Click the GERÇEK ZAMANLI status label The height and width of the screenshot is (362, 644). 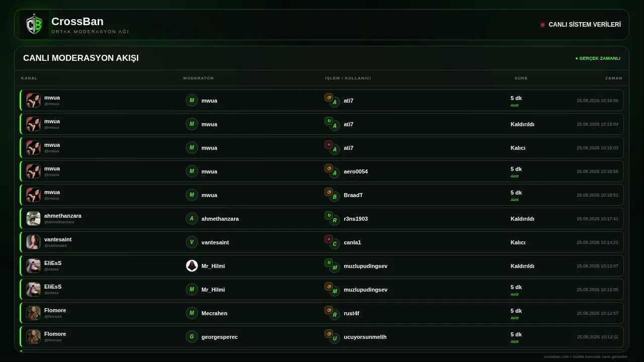(x=598, y=58)
